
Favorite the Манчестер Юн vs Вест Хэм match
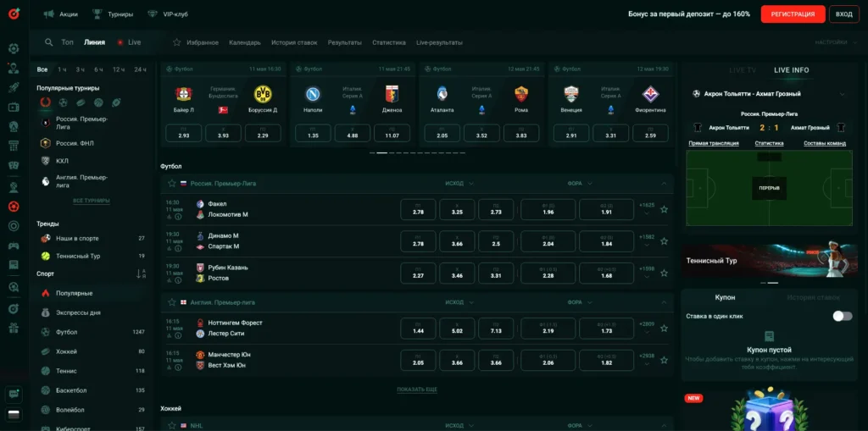[x=664, y=360]
